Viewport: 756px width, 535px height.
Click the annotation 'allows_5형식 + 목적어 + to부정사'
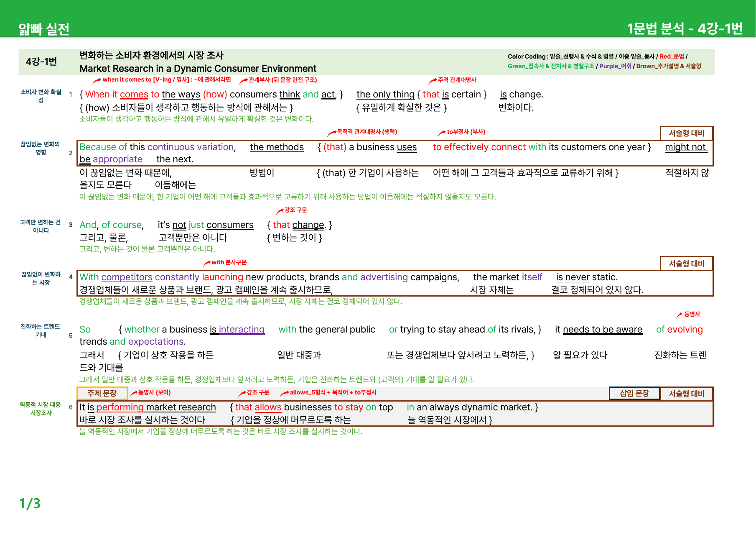[333, 392]
